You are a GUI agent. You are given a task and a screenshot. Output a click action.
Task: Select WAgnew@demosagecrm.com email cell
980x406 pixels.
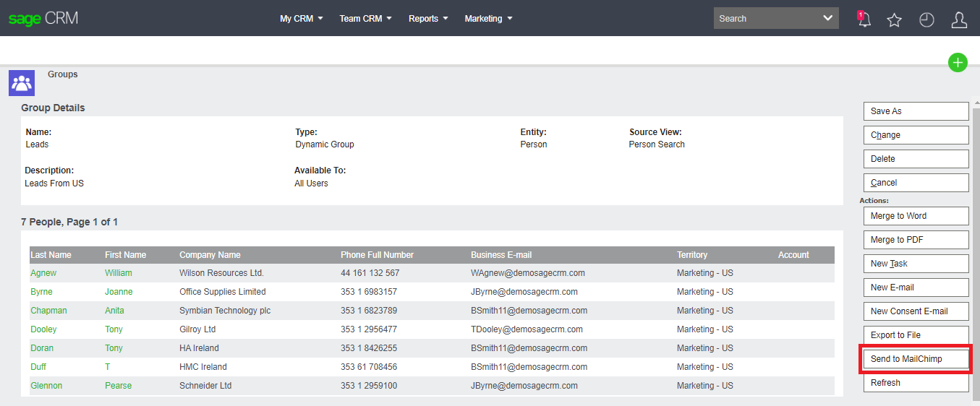pyautogui.click(x=528, y=273)
